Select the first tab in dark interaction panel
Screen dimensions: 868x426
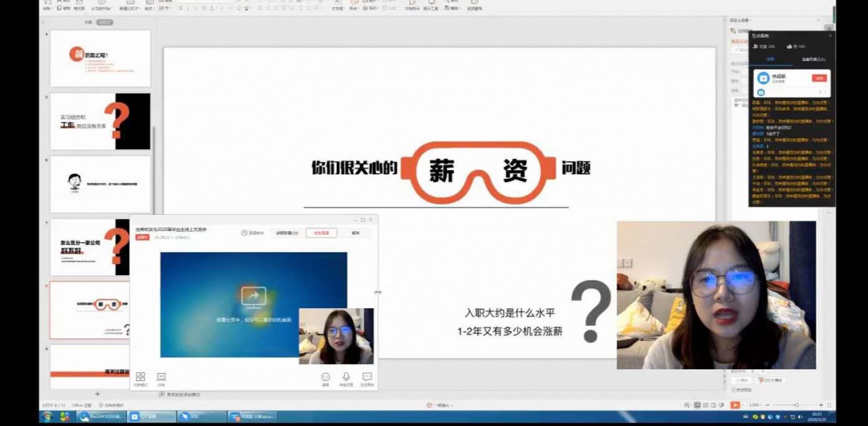click(770, 59)
